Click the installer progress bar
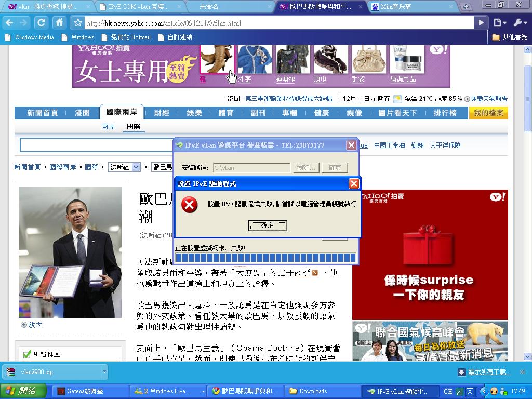Screen dimensions: 532x399 click(x=265, y=258)
